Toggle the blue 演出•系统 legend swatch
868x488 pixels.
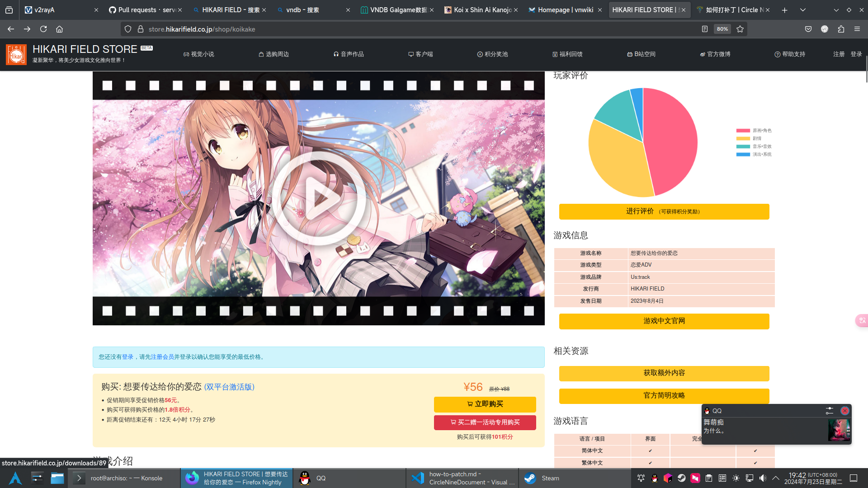click(x=743, y=155)
